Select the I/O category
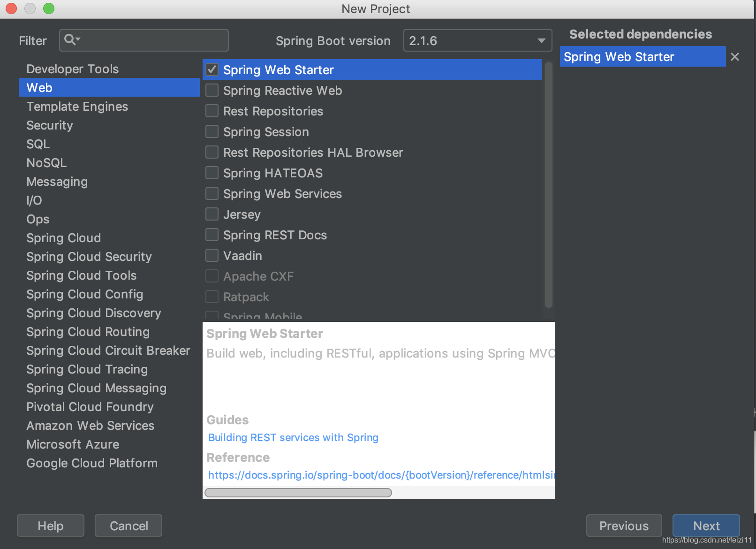Screen dimensions: 756x549 pyautogui.click(x=109, y=200)
